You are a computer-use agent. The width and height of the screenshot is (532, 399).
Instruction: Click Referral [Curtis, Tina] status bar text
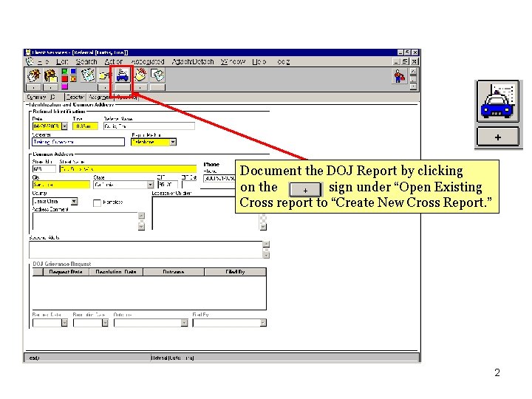coord(173,358)
